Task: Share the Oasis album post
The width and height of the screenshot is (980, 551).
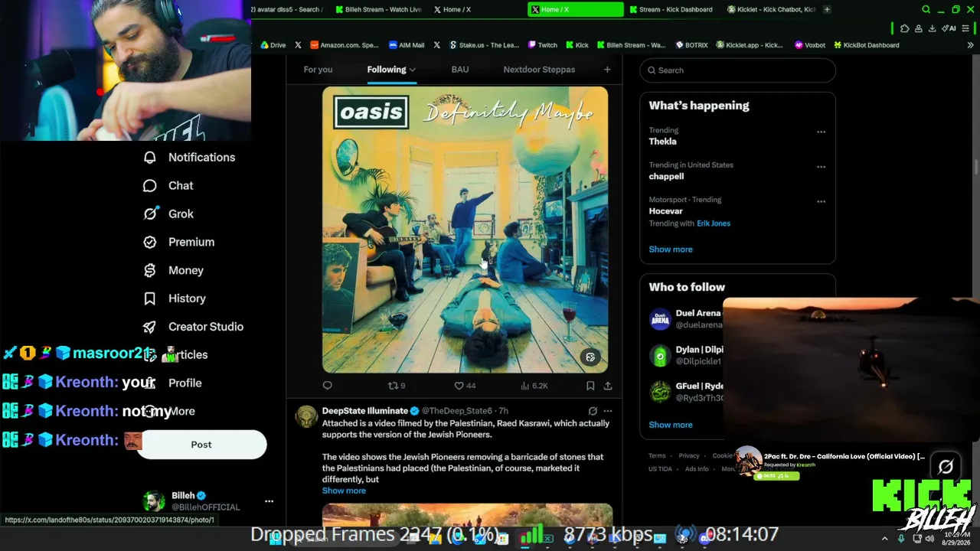Action: coord(608,386)
